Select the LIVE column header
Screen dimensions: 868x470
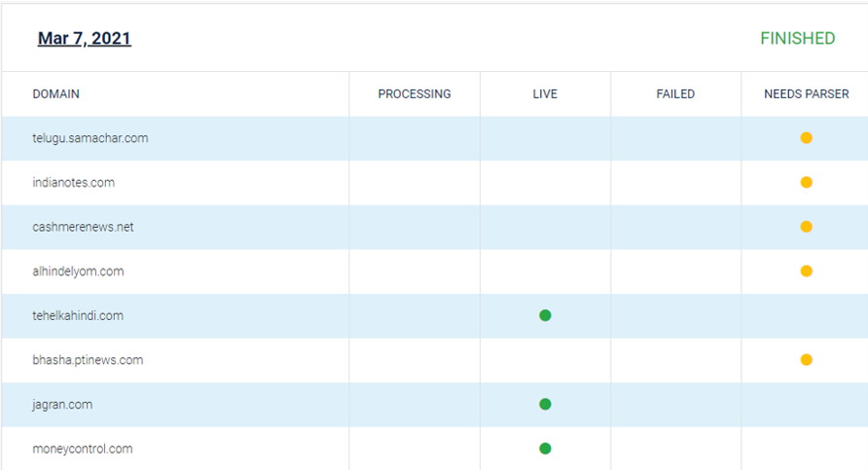[x=545, y=94]
